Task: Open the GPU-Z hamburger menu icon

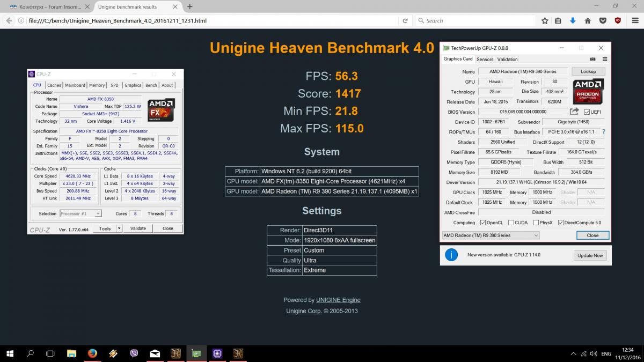Action: tap(604, 59)
